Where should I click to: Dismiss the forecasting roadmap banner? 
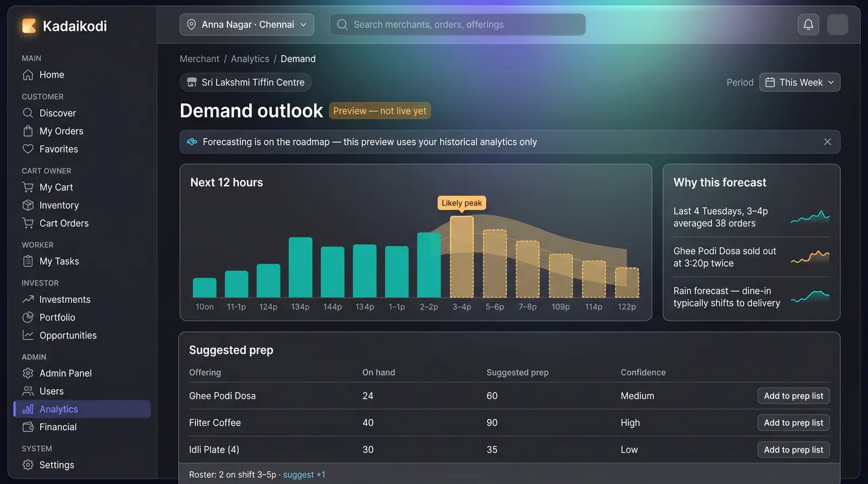(x=827, y=141)
